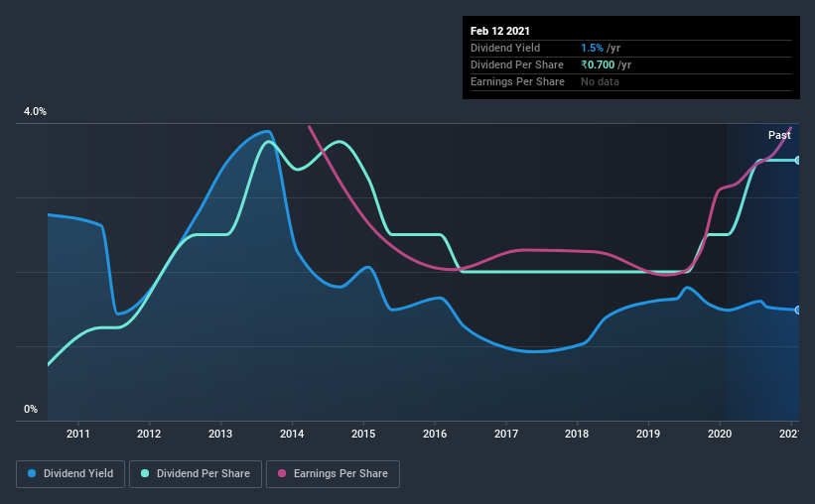Click the 2014 x-axis label
The image size is (815, 504).
coord(292,434)
